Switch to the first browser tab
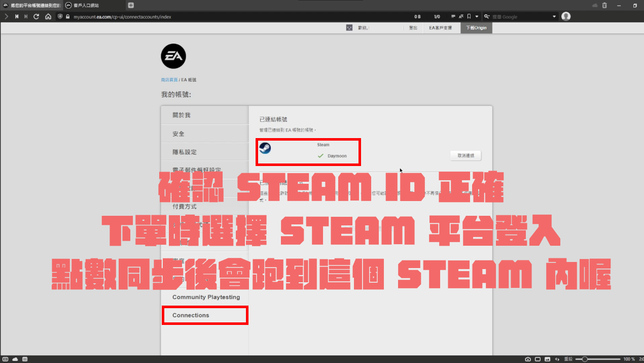The image size is (644, 363). click(31, 5)
